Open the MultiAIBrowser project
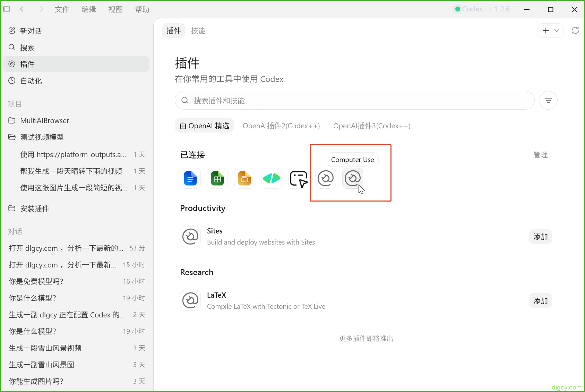The image size is (585, 392). [x=76, y=120]
